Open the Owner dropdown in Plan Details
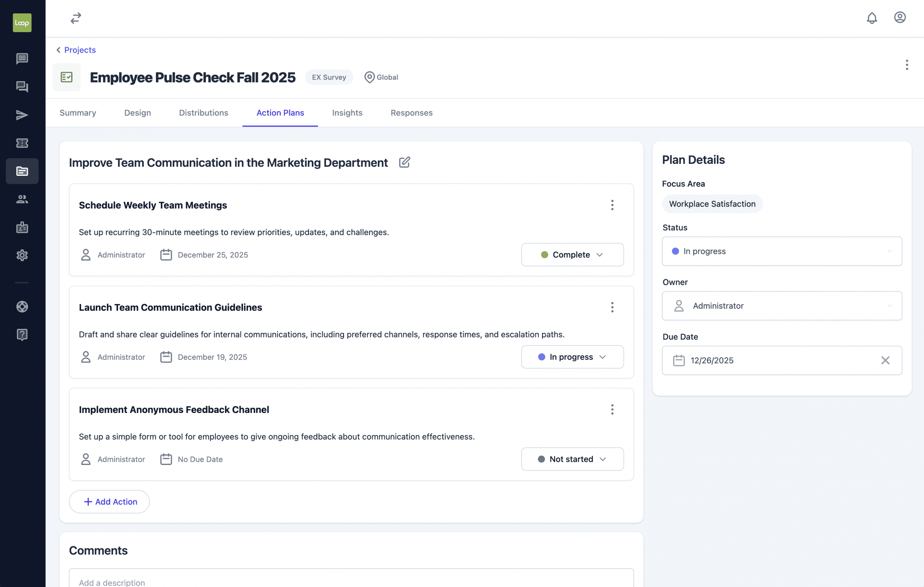This screenshot has height=587, width=924. click(x=782, y=305)
